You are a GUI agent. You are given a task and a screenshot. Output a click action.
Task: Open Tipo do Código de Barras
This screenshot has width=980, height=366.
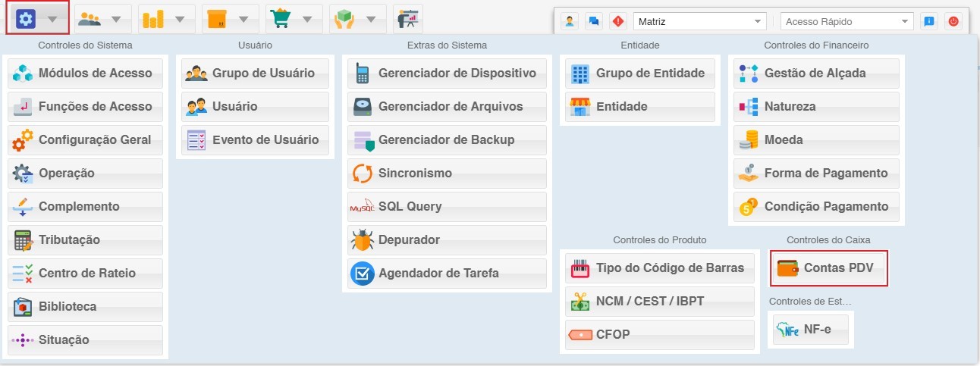660,268
